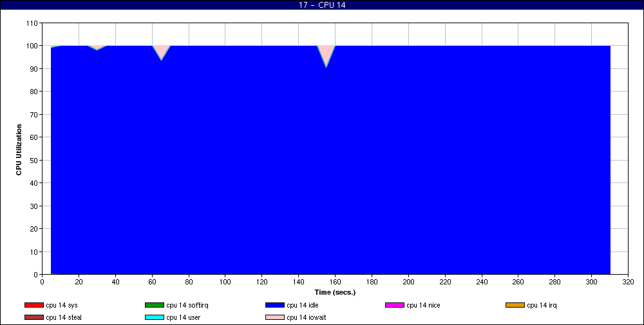644x325 pixels.
Task: Click the 'Time (secs.)' x-axis label
Action: [x=335, y=293]
